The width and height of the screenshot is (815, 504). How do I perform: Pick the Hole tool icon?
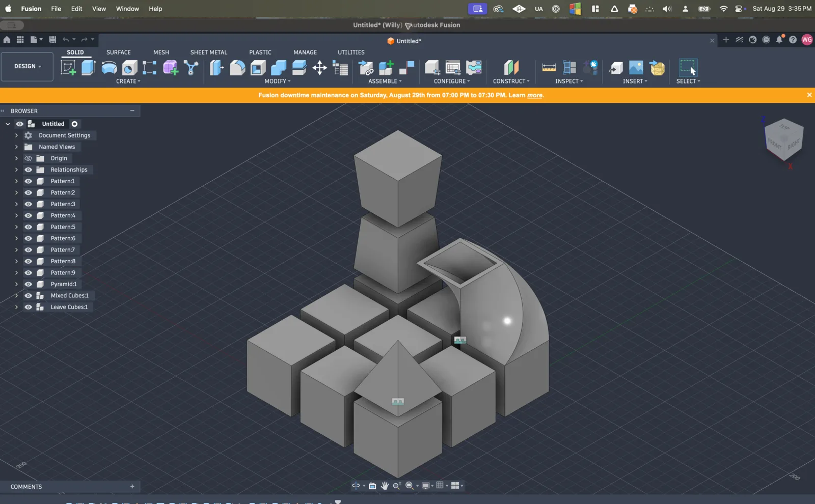pos(129,67)
